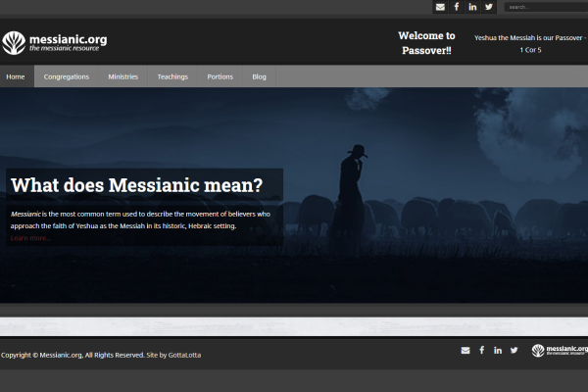Click the 'What does Messianic mean?' heading
Viewport: 588px width, 392px height.
coord(137,185)
